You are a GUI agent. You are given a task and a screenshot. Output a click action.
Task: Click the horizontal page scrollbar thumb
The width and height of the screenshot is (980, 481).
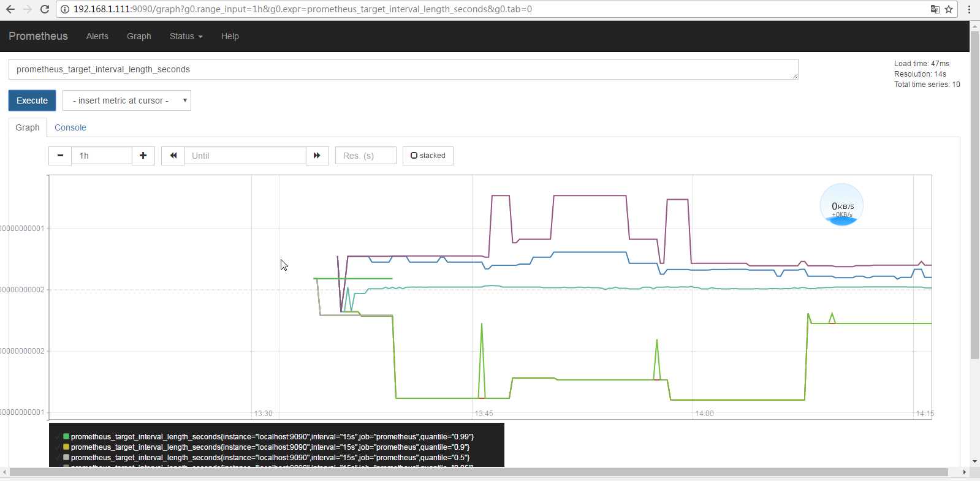coord(479,472)
